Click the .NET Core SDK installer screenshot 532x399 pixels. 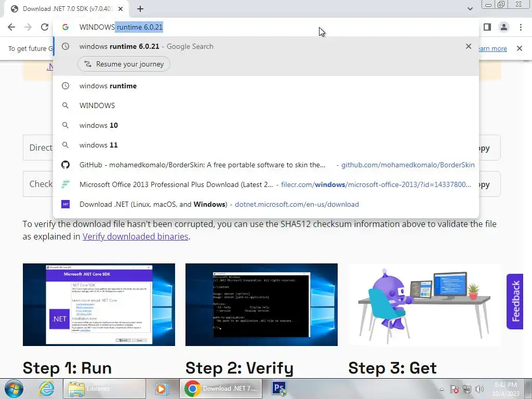(x=99, y=304)
